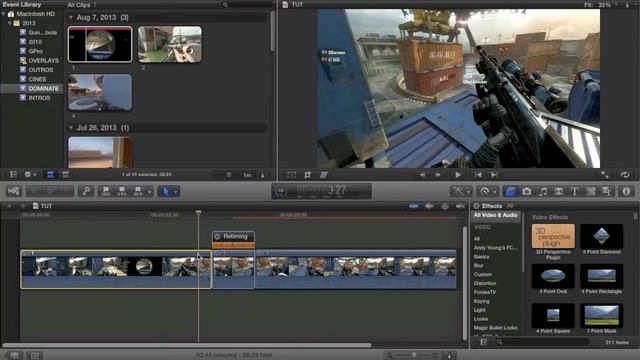The width and height of the screenshot is (640, 360).
Task: Select the OVERLAYS event
Action: tap(43, 60)
